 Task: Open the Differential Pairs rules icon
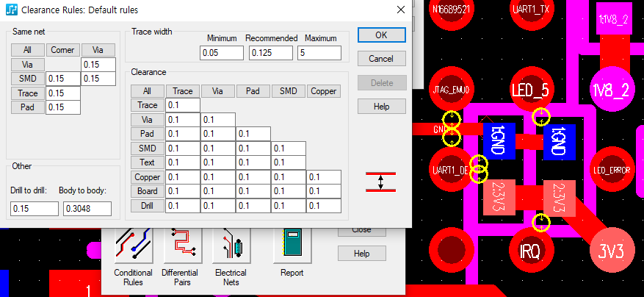coord(180,246)
